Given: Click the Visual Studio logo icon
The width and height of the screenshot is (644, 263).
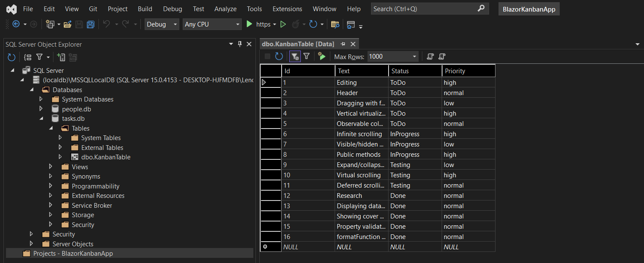Looking at the screenshot, I should click(x=12, y=9).
